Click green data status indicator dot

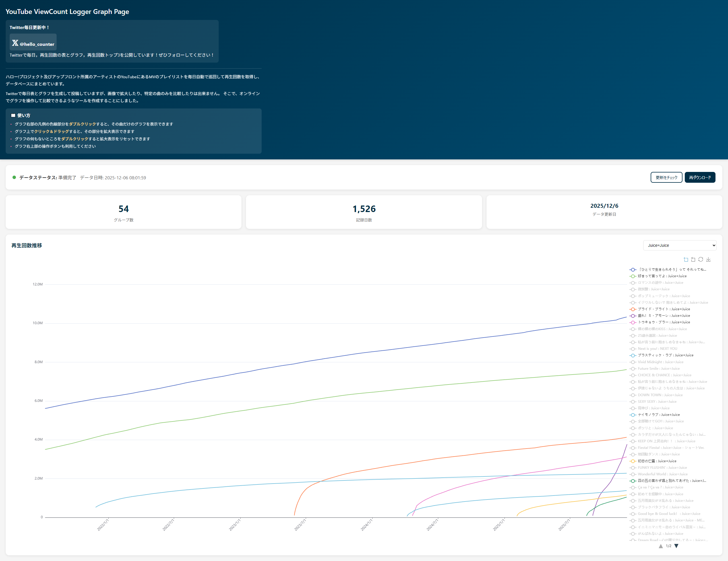(14, 177)
